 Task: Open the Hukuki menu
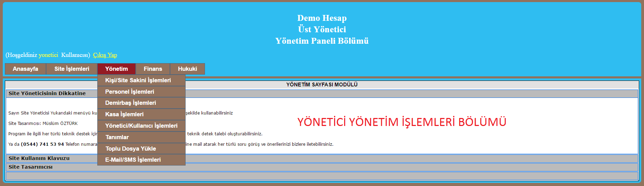[x=187, y=69]
